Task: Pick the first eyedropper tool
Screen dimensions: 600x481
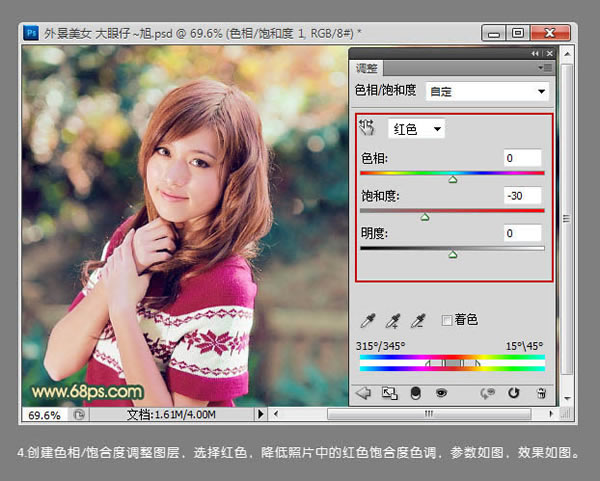Action: [368, 321]
